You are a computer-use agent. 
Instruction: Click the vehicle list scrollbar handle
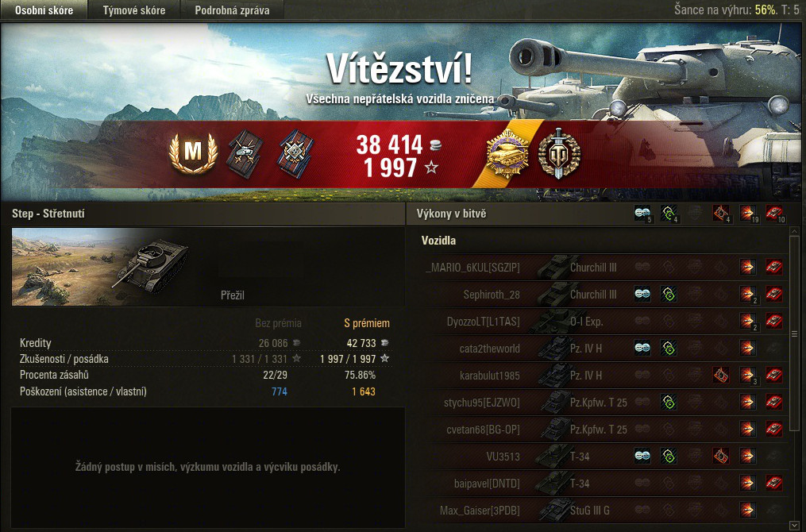[x=794, y=333]
